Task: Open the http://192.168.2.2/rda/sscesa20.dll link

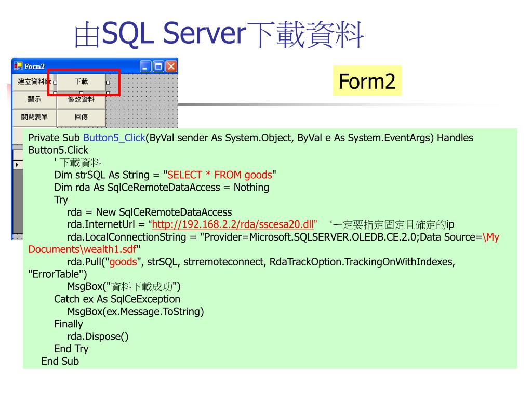Action: coord(233,224)
